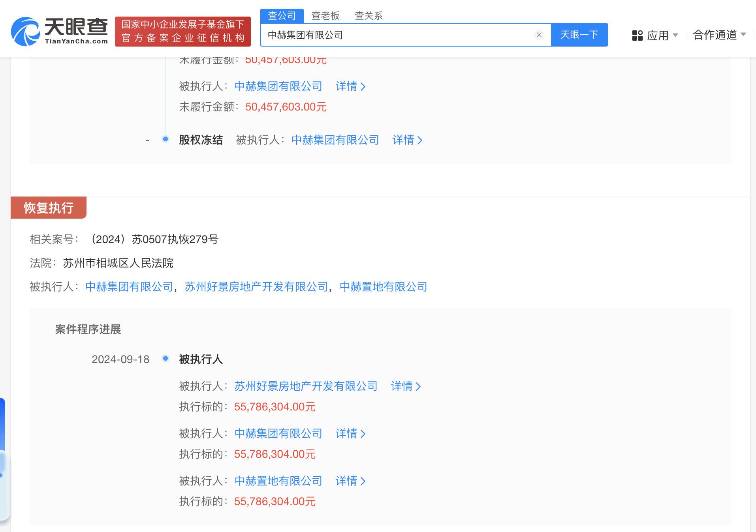
Task: Select bold 被执行人 timeline heading
Action: tap(201, 359)
